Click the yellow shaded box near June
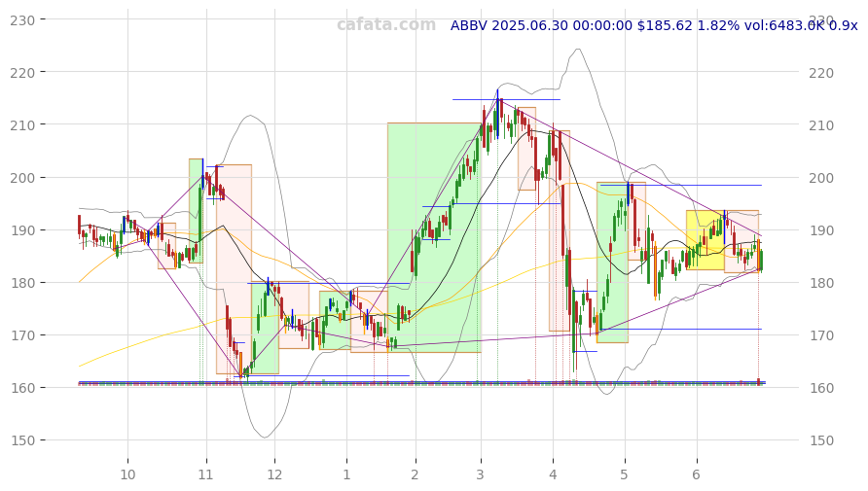The height and width of the screenshot is (491, 868). tap(705, 240)
